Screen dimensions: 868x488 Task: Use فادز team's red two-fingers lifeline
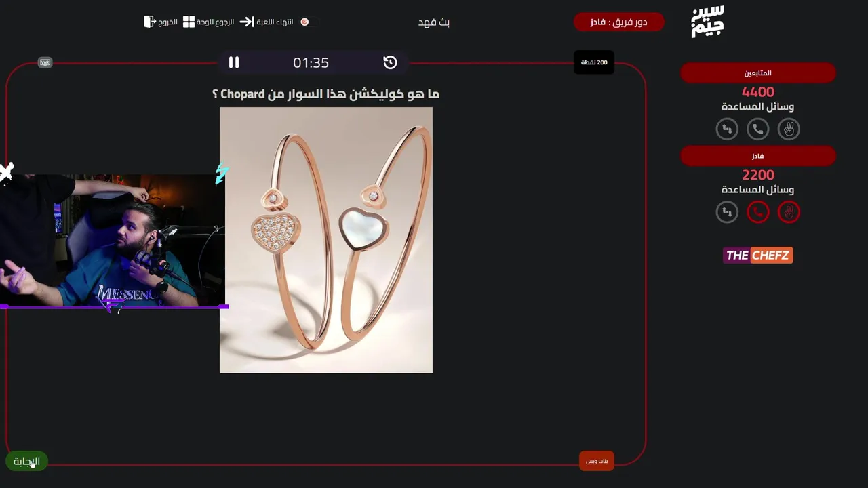tap(789, 212)
